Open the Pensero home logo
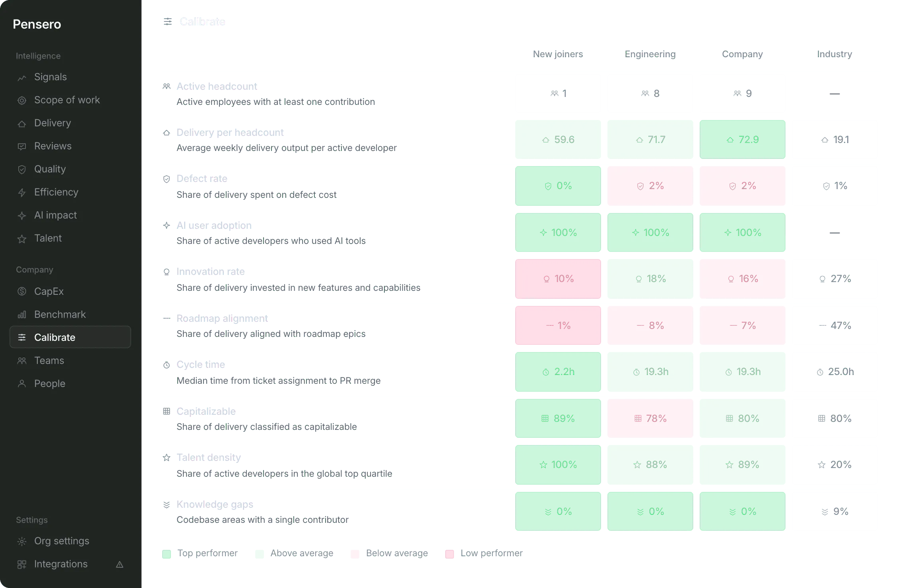Viewport: 900px width, 588px height. point(37,24)
